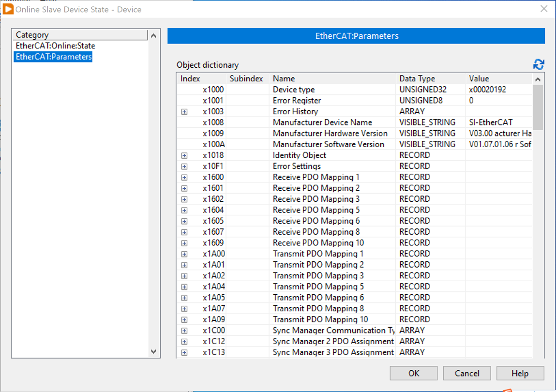556x392 pixels.
Task: Expand x1C12 Sync Manager 2 PDO Assignment
Action: coord(184,342)
